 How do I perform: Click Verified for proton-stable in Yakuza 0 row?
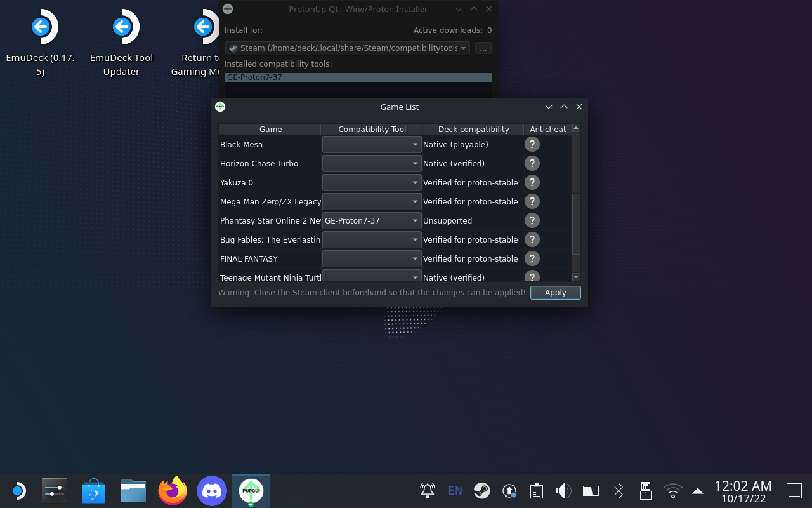[470, 183]
